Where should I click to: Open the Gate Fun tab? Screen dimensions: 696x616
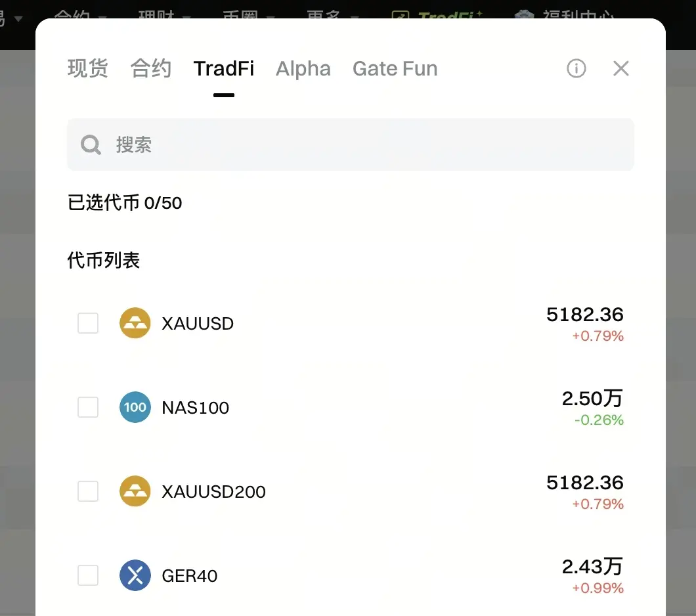tap(395, 69)
